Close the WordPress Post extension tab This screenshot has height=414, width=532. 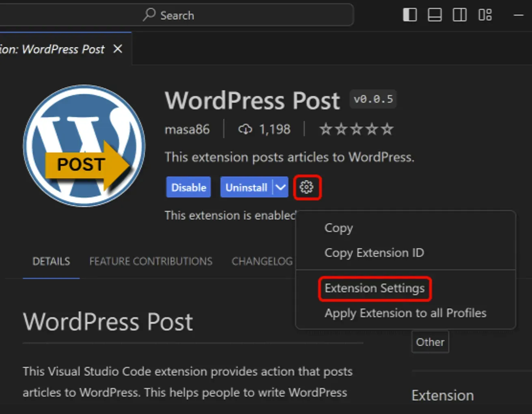[x=117, y=49]
